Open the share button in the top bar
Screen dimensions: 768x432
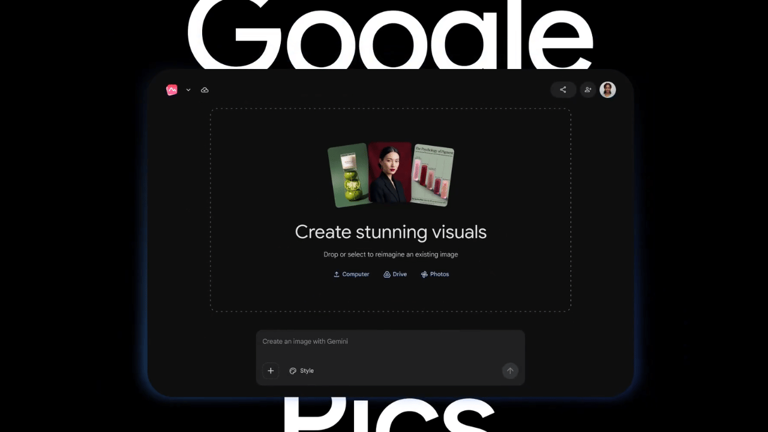pyautogui.click(x=563, y=90)
